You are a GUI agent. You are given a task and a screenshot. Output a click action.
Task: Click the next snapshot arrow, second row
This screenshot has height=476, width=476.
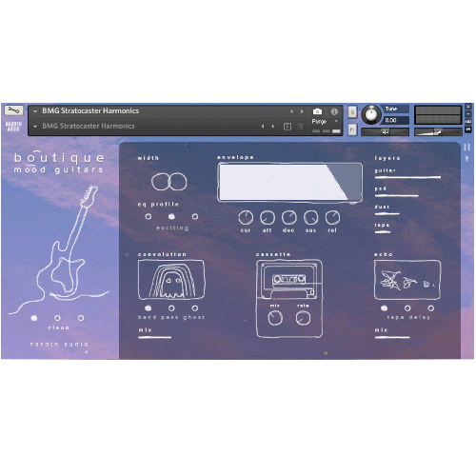tap(273, 127)
